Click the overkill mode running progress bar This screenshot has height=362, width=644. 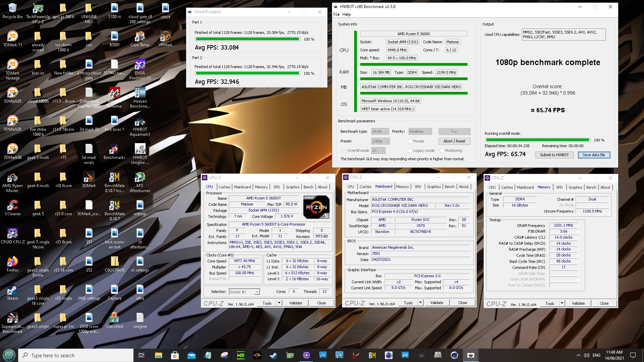537,140
